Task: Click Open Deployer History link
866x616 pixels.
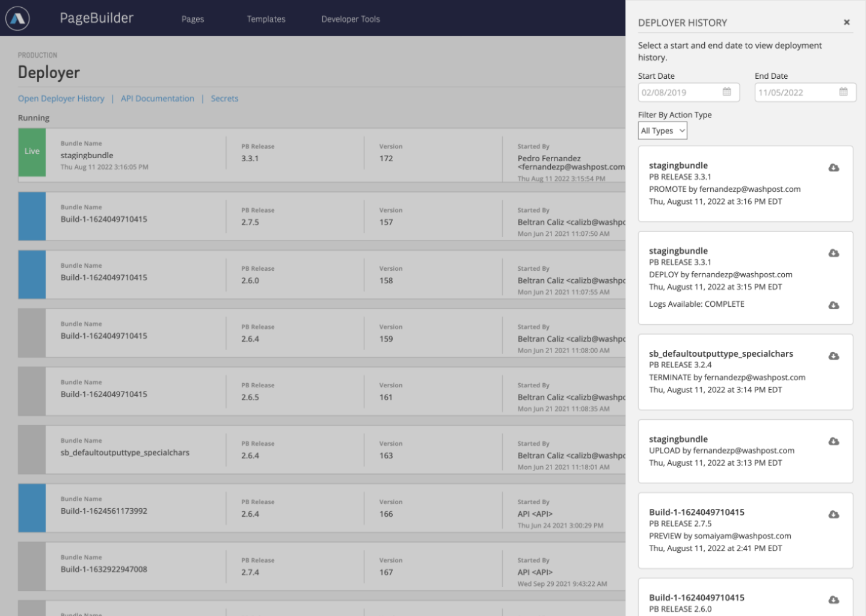Action: 61,99
